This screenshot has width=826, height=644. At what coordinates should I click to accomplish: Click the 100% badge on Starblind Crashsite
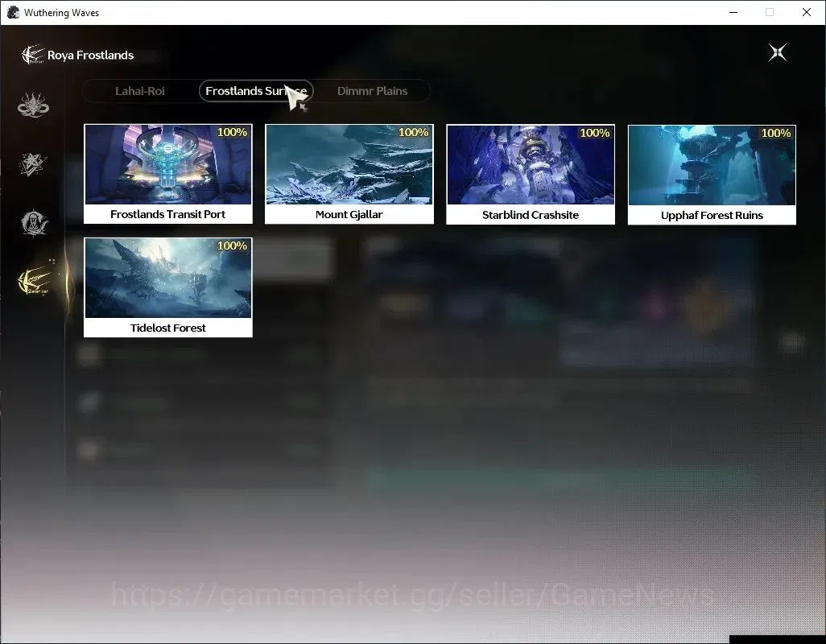click(595, 133)
